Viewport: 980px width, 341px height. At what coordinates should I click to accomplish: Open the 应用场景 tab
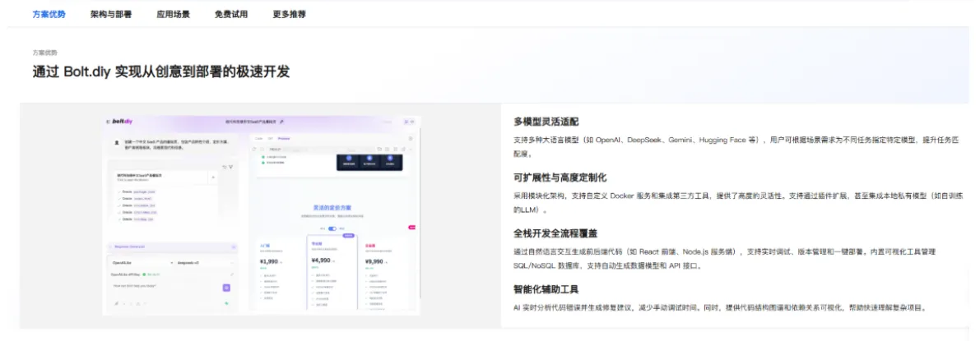(x=173, y=14)
